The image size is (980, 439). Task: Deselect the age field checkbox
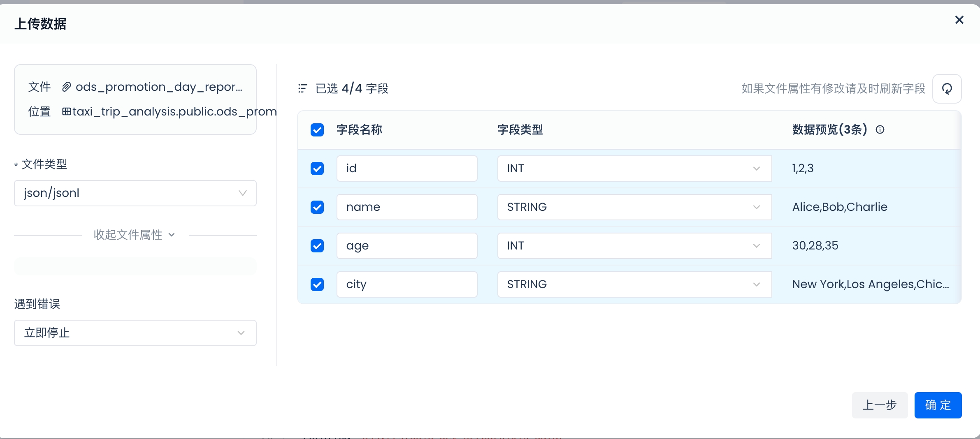tap(317, 246)
